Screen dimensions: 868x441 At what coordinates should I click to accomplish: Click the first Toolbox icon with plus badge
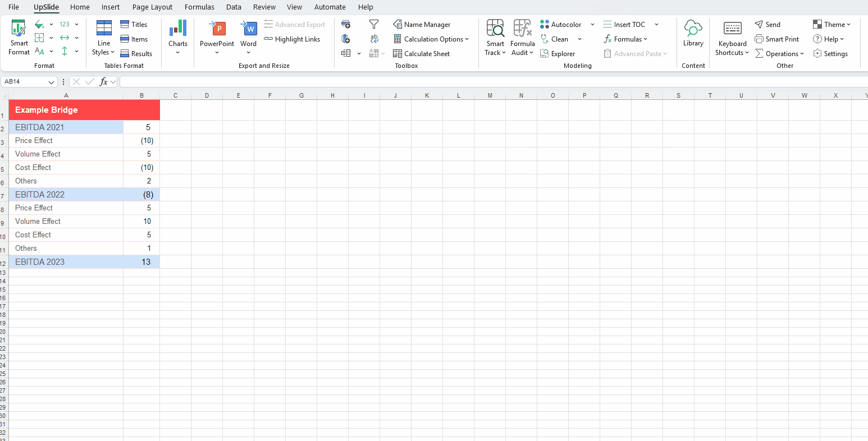coord(346,25)
